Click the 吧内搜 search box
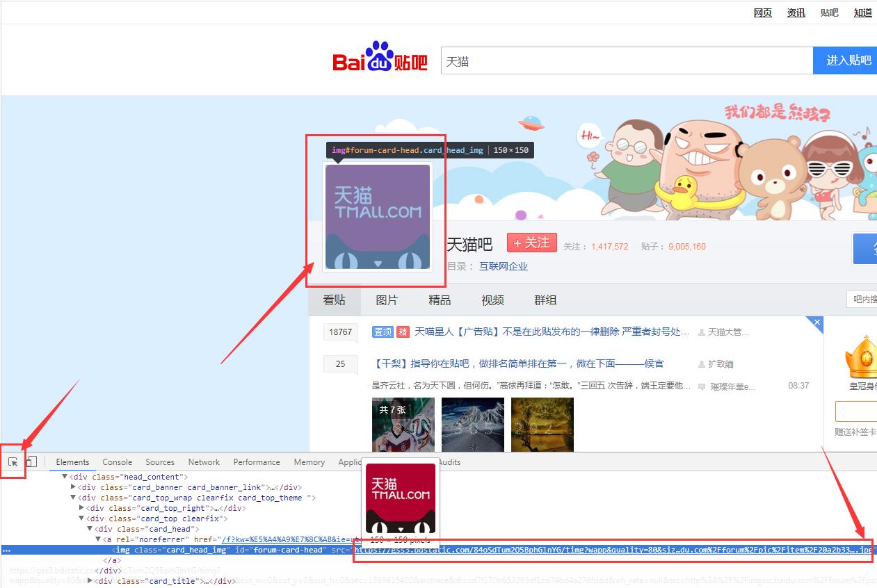877x588 pixels. 862,299
